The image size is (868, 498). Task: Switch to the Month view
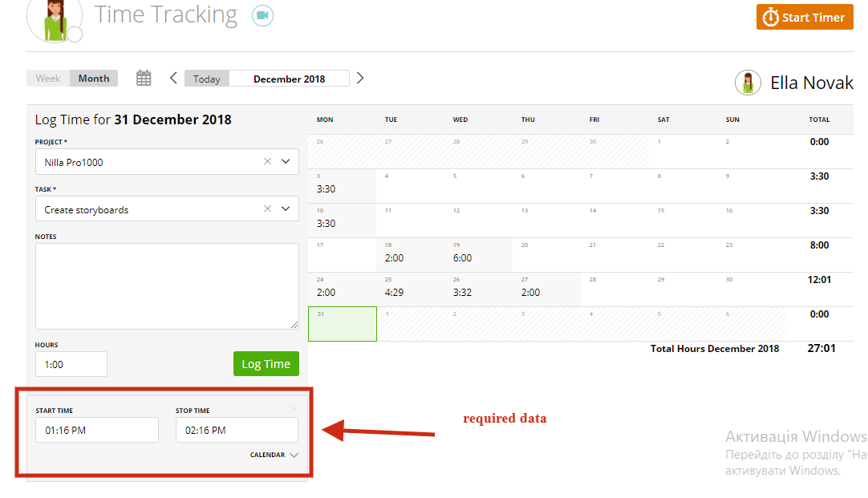click(x=93, y=78)
